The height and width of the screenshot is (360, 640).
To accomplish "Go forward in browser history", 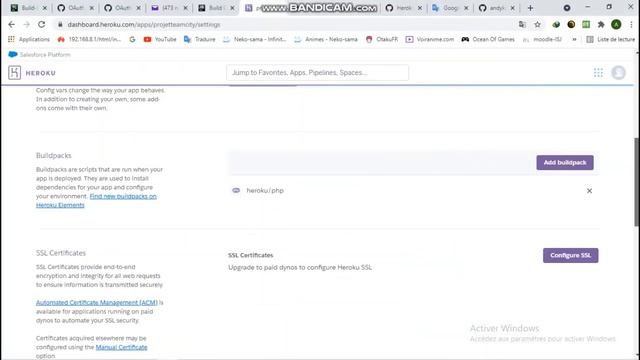I will 27,24.
